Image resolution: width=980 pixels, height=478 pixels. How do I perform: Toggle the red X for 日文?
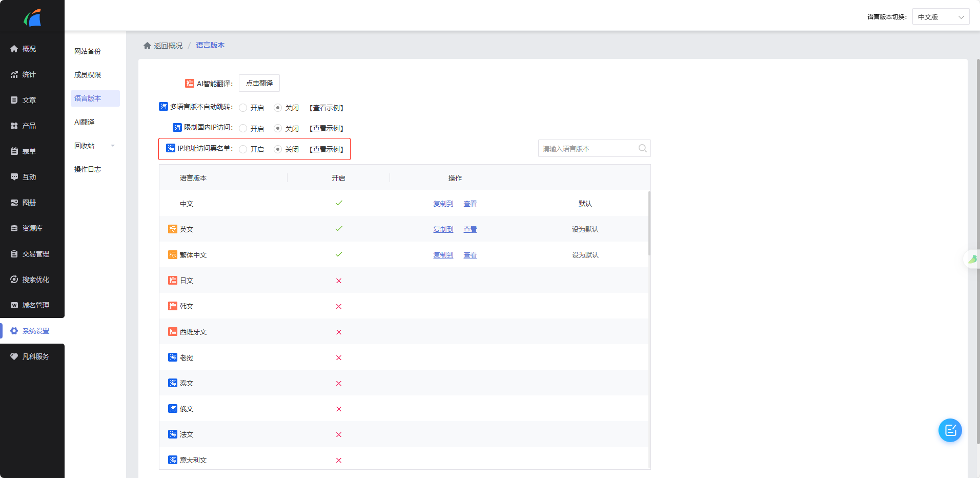(x=339, y=281)
